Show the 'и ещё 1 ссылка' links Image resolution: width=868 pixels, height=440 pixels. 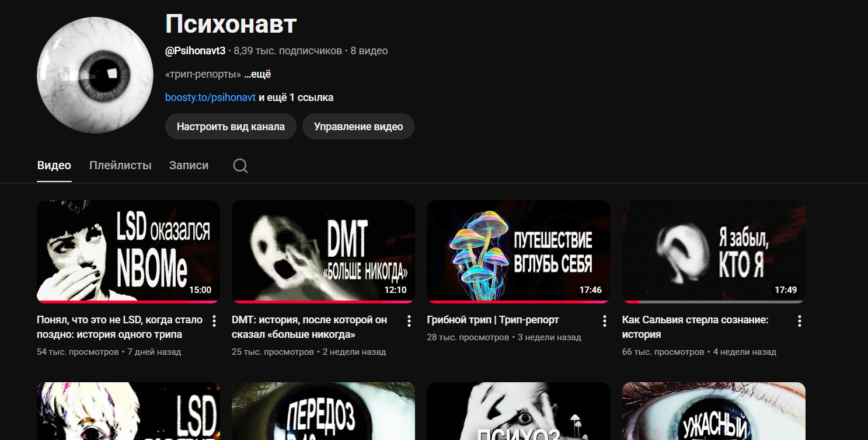(x=296, y=97)
